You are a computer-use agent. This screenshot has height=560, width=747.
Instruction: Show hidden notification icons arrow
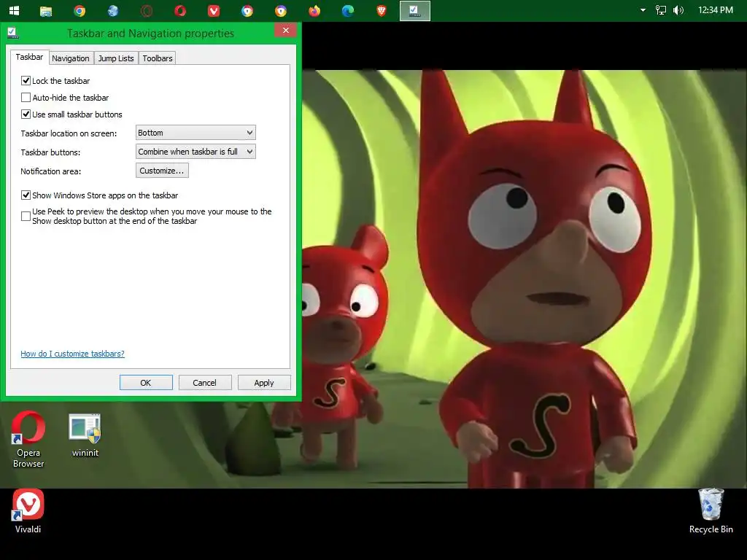point(643,10)
